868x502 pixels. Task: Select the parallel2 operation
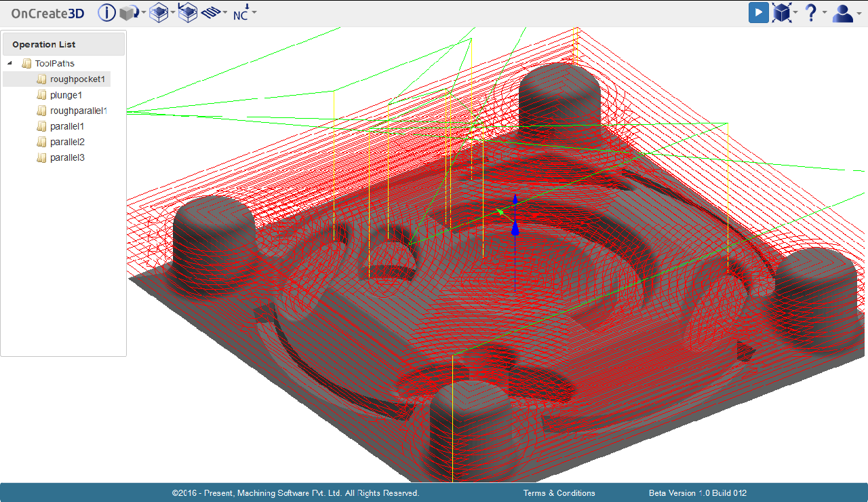click(x=67, y=142)
